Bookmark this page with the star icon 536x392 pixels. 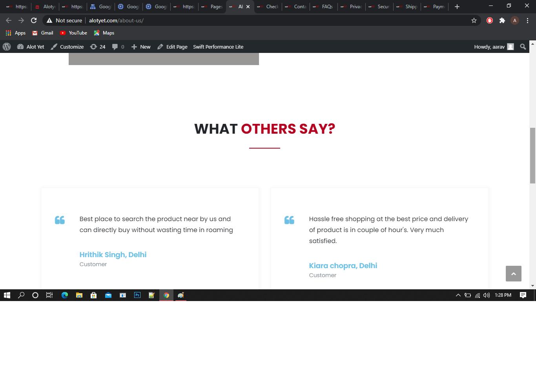[x=474, y=20]
